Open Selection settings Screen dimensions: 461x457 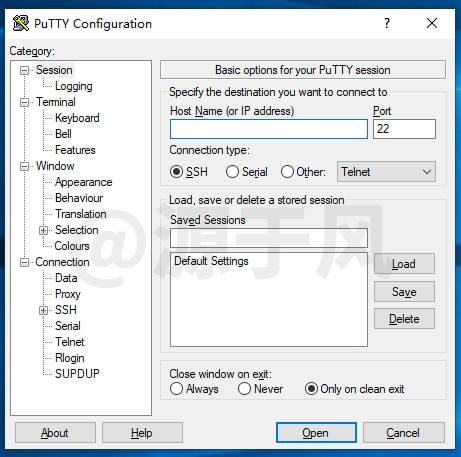coord(77,230)
